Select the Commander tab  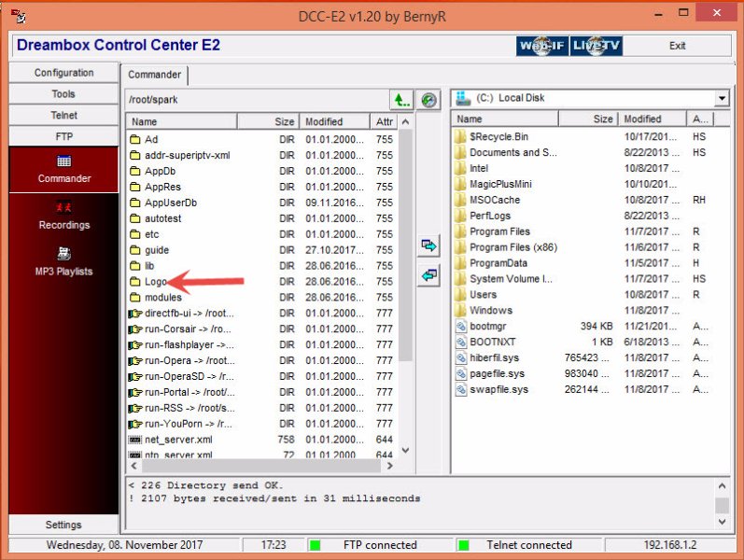point(154,75)
